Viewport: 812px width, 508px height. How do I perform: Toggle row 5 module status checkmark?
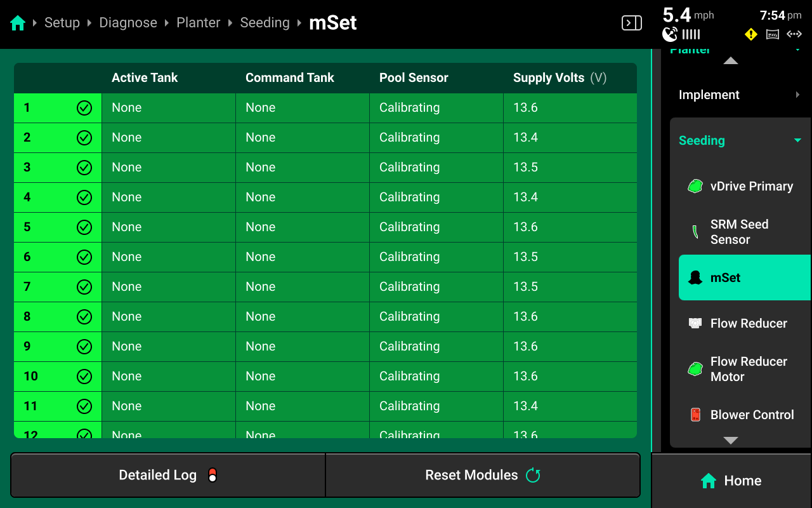pyautogui.click(x=84, y=227)
